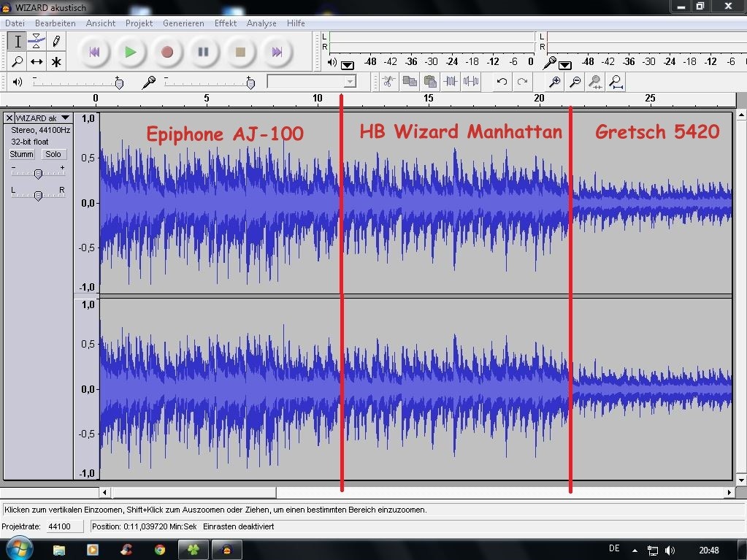
Task: Click timeline ruler at 5 seconds
Action: click(x=206, y=98)
